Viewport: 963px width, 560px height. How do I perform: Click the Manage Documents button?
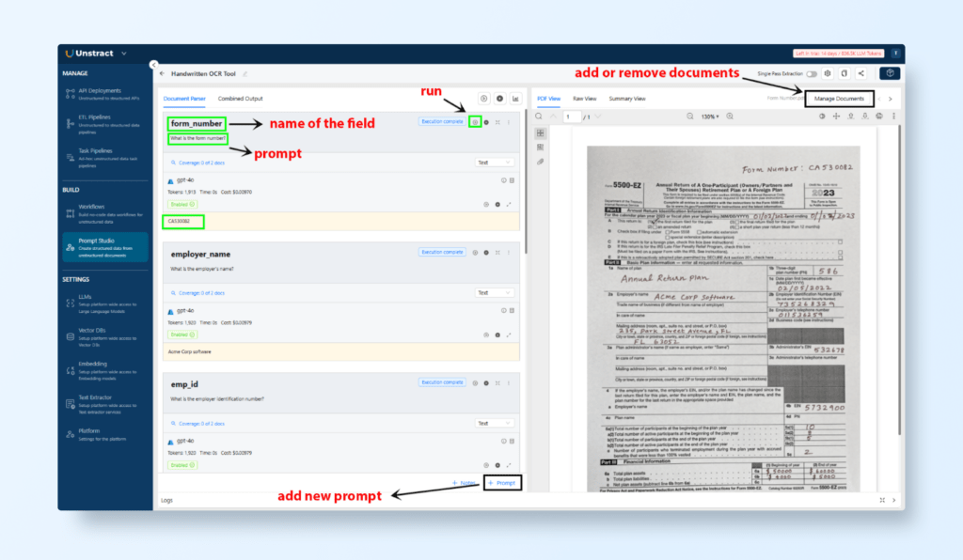[842, 98]
